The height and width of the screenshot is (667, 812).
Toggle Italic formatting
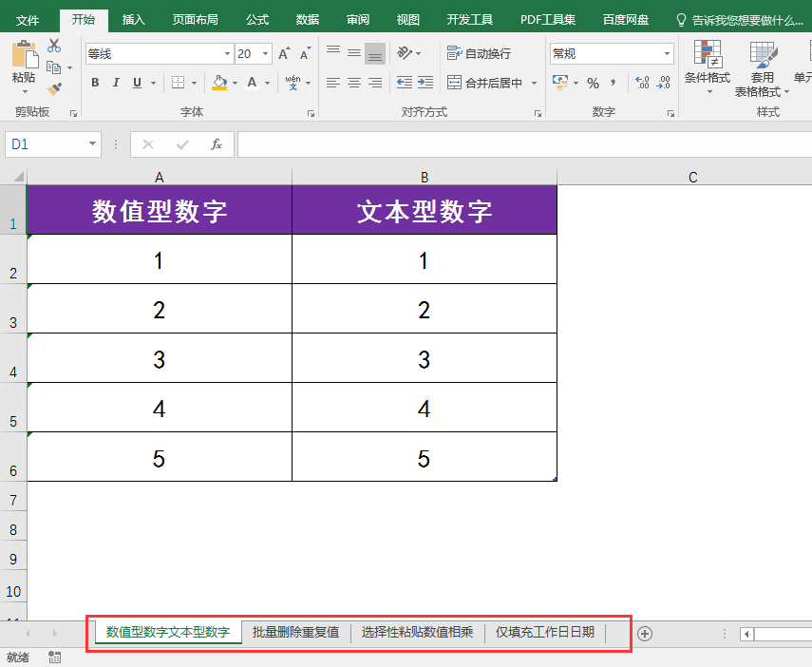click(116, 83)
